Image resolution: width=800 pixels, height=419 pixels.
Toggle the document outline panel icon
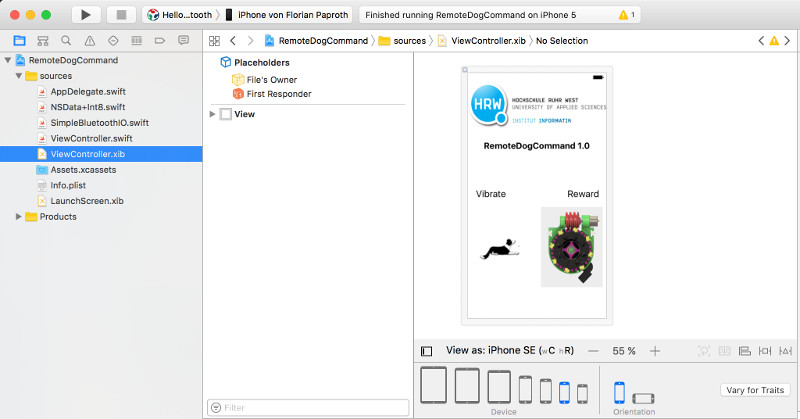[427, 351]
